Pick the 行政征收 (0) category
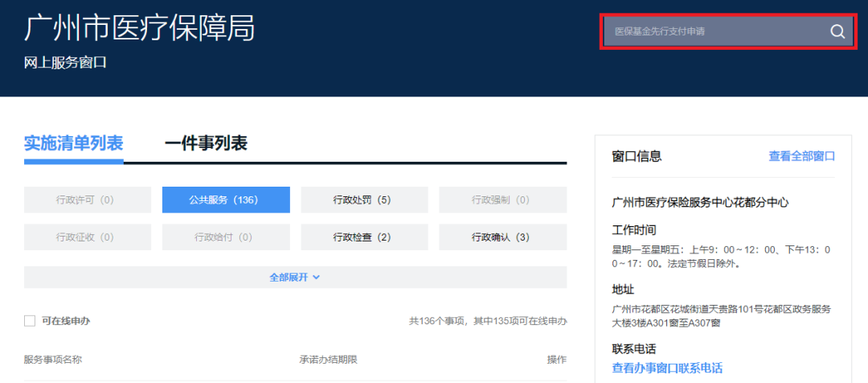This screenshot has width=868, height=383. [x=87, y=237]
